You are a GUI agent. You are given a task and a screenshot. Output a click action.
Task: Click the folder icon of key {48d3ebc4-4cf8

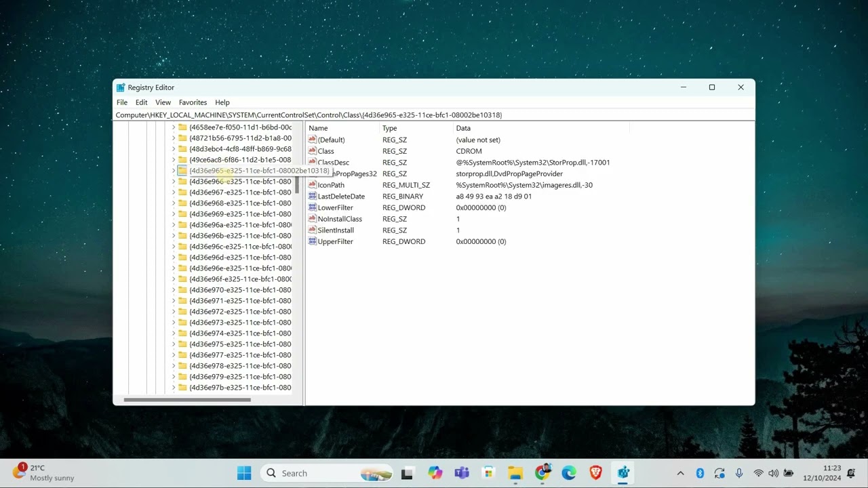coord(182,149)
